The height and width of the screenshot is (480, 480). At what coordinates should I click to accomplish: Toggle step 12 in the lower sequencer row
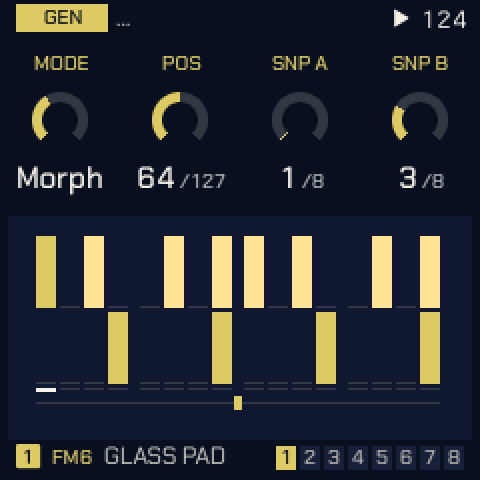pyautogui.click(x=326, y=348)
